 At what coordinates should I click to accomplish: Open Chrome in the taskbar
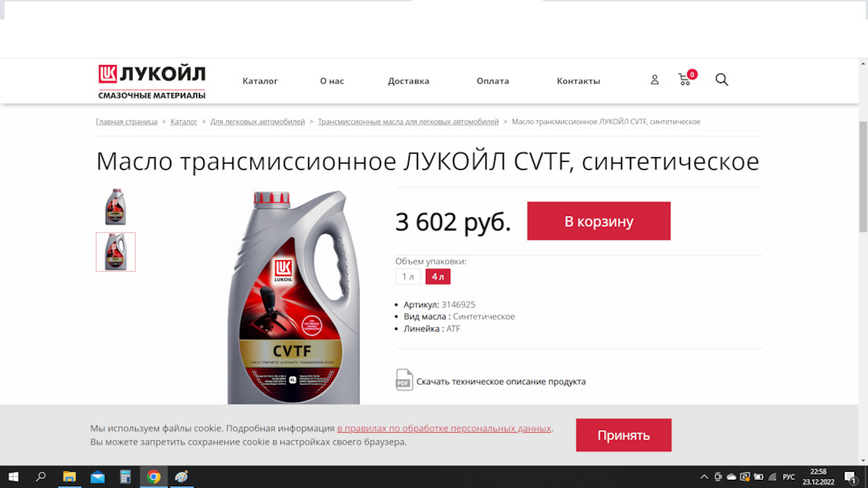point(154,476)
